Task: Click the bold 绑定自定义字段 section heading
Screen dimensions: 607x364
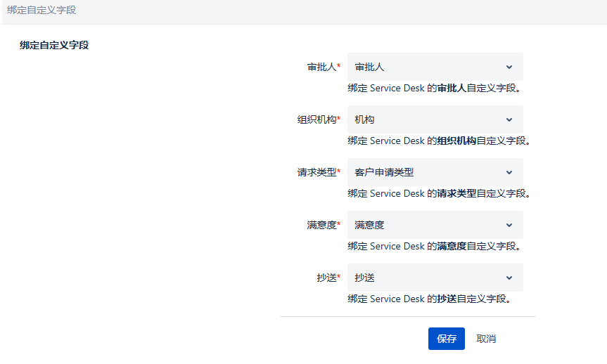Action: click(54, 46)
